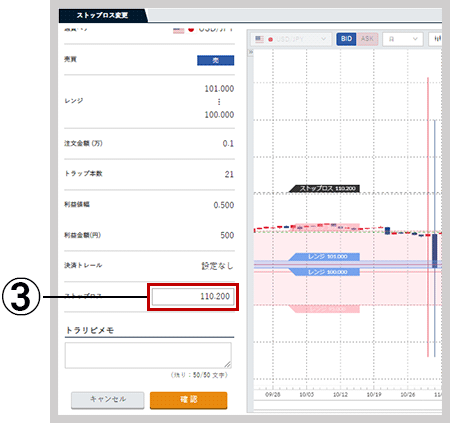450x423 pixels.
Task: Click the レンジ 100.000 chart label
Action: click(x=324, y=272)
